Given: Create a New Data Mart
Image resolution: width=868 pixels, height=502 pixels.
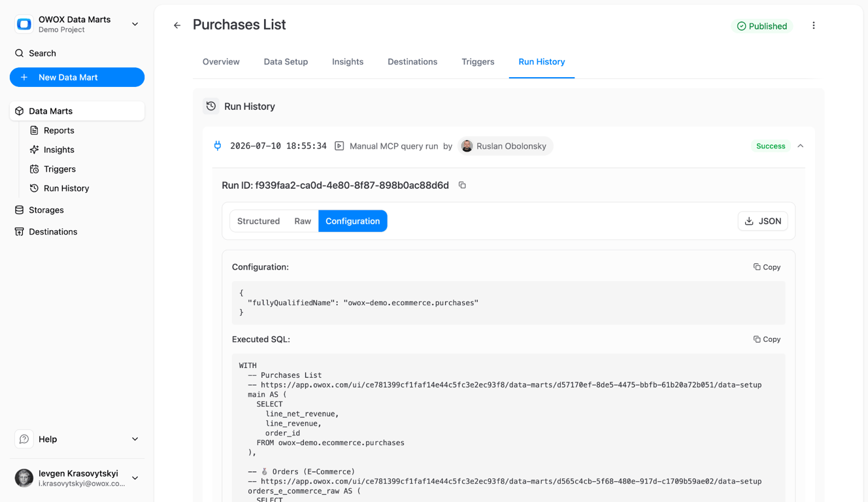Looking at the screenshot, I should click(77, 77).
